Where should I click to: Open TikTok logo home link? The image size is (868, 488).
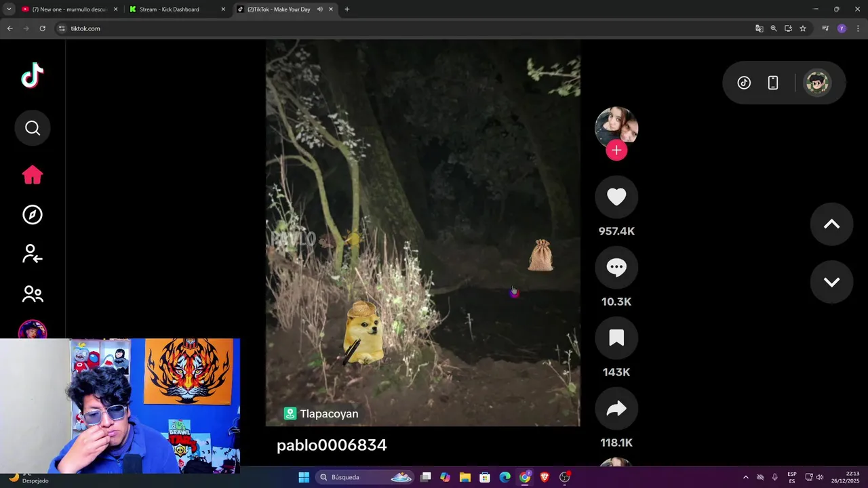click(33, 75)
